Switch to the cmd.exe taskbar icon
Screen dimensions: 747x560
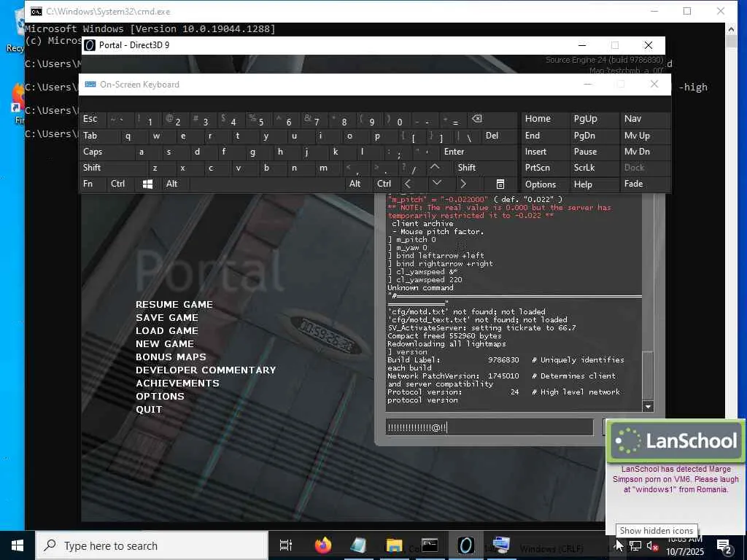(x=429, y=545)
